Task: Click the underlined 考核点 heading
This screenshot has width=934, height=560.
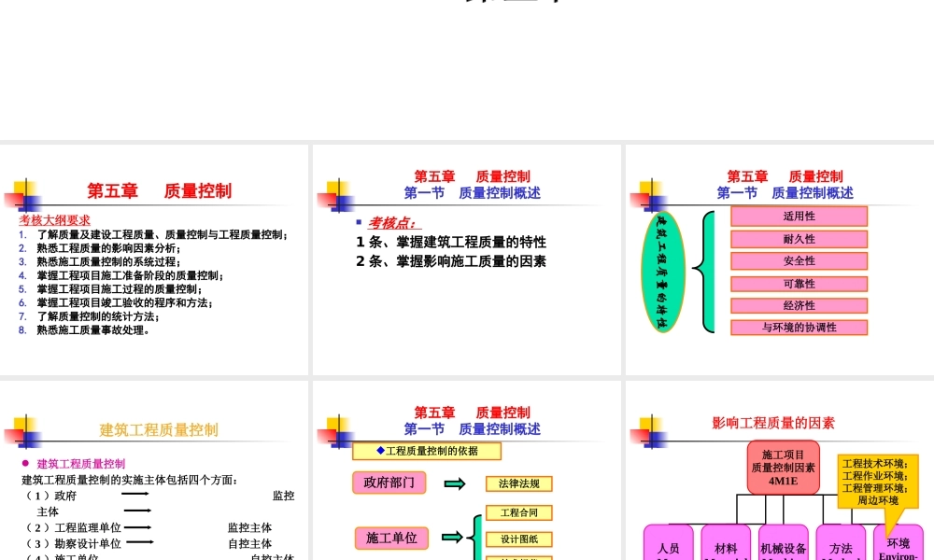Action: click(392, 223)
